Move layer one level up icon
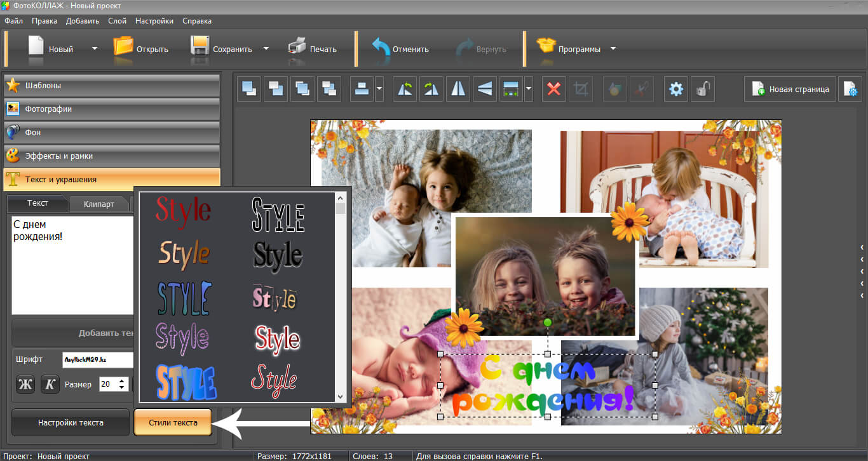Image resolution: width=868 pixels, height=461 pixels. point(303,89)
